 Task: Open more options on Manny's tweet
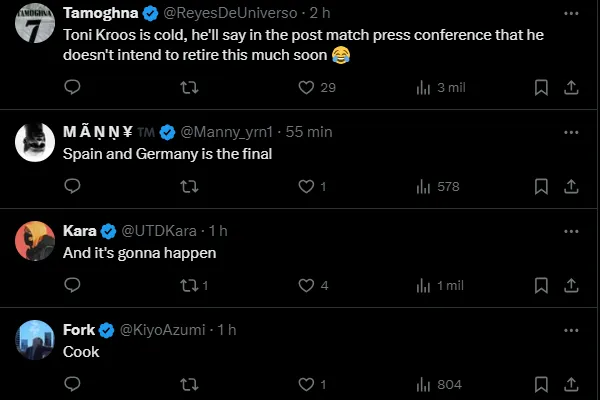click(571, 132)
